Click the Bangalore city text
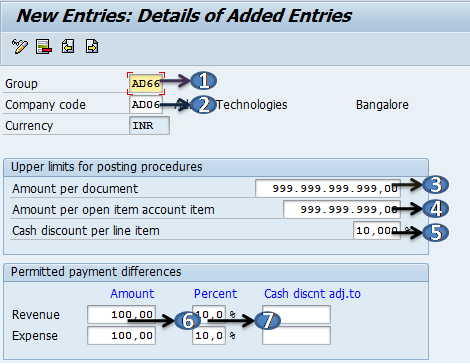Viewport: 470px width, 364px height. (382, 105)
